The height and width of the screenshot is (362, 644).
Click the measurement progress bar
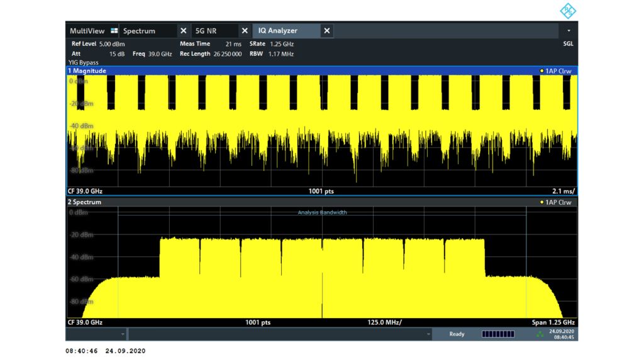click(x=497, y=334)
